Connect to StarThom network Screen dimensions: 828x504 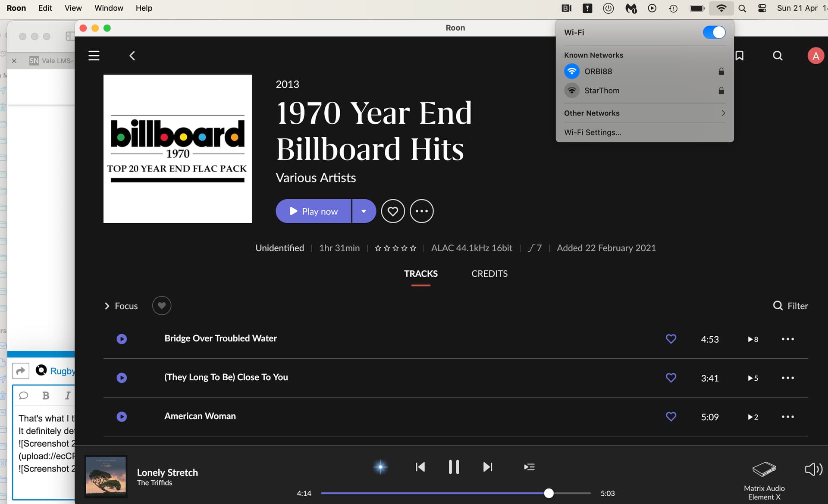[x=644, y=91]
